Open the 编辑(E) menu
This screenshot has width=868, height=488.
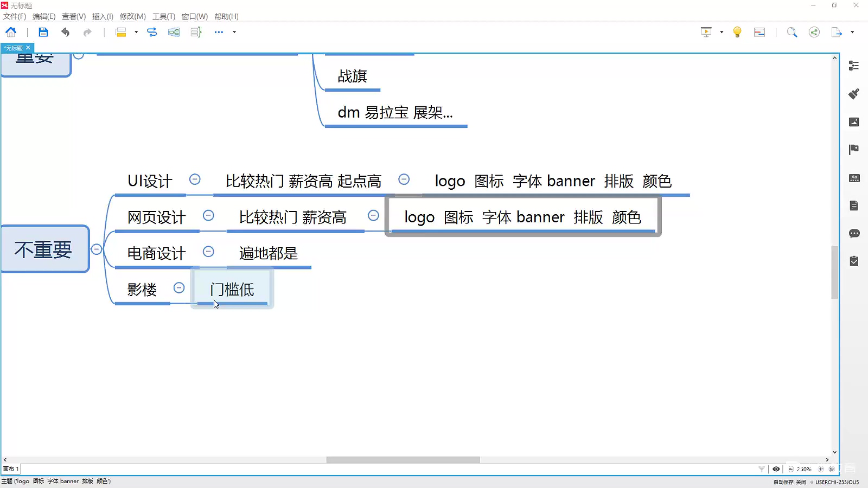44,16
